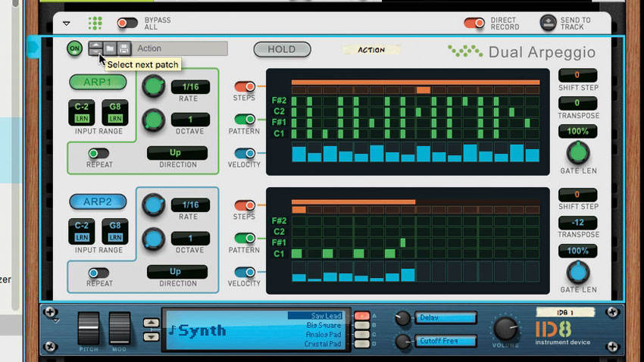
Task: Click the ARP2 Gate Len knob
Action: coord(578,272)
